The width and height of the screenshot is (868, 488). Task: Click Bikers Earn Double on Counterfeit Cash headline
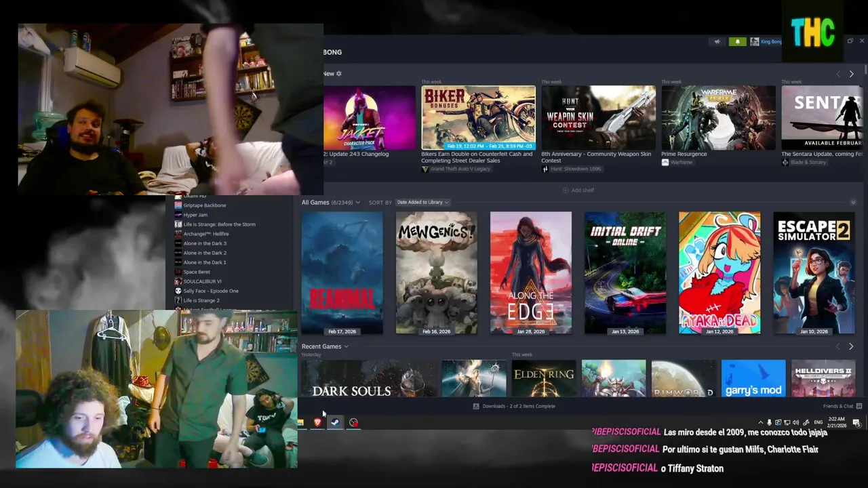click(477, 157)
